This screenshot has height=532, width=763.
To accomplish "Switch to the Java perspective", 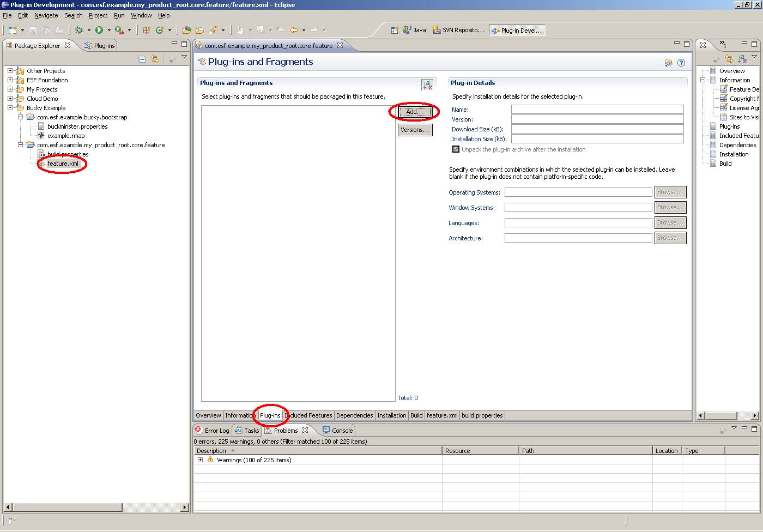I will point(414,31).
